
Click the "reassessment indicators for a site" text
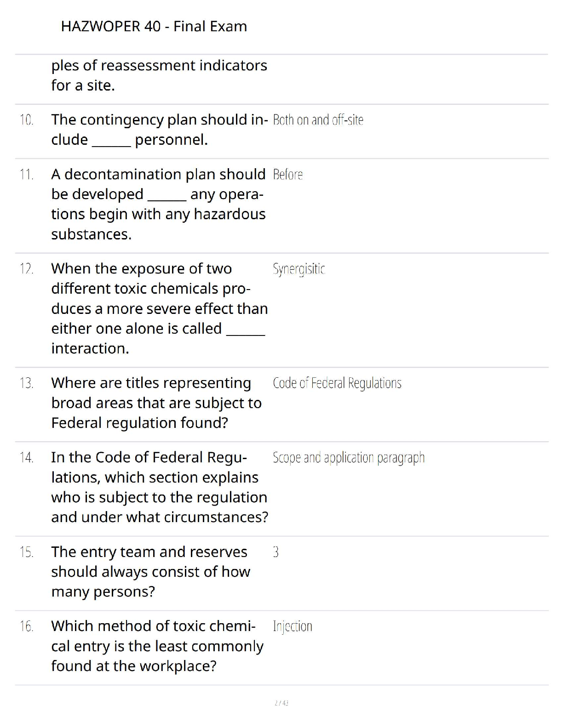tap(159, 75)
